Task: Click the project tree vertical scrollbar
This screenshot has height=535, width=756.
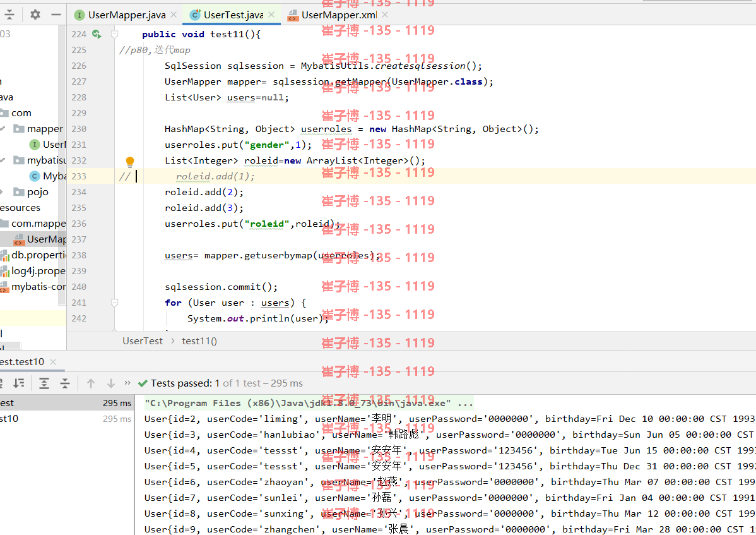Action: pos(62,164)
